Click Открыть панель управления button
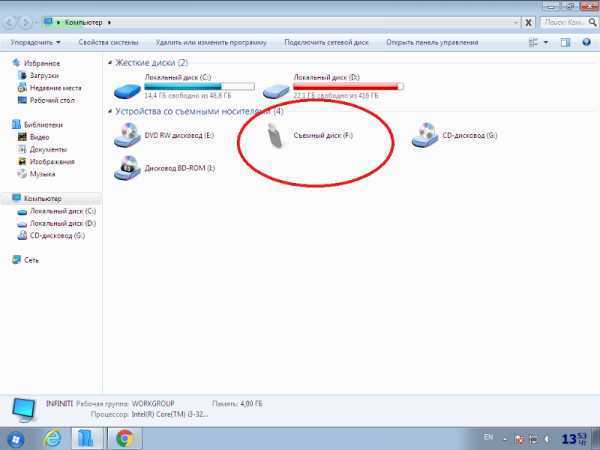The height and width of the screenshot is (450, 600). click(432, 42)
